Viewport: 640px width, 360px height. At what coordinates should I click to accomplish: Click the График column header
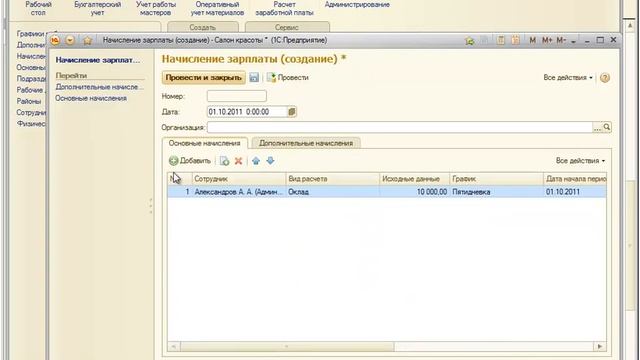coord(497,179)
